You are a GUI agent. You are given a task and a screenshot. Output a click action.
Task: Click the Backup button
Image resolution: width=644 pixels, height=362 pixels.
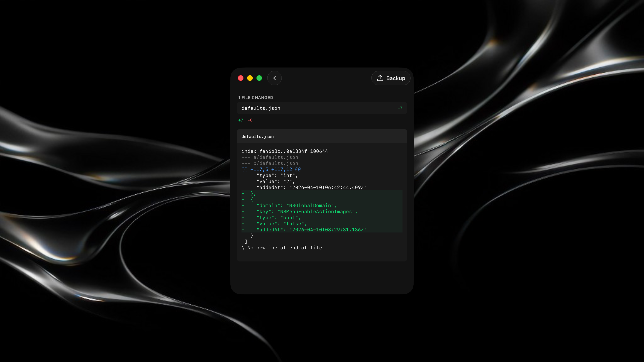point(390,78)
